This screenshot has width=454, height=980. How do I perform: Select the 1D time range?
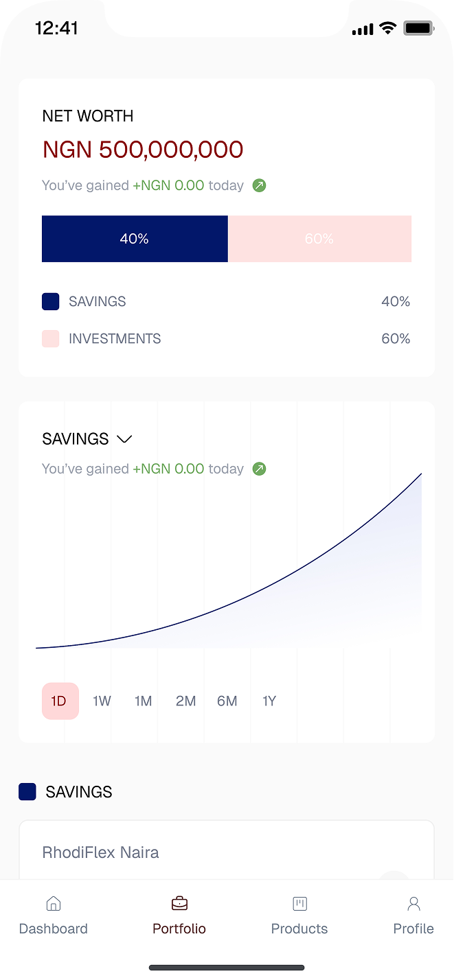click(x=60, y=701)
